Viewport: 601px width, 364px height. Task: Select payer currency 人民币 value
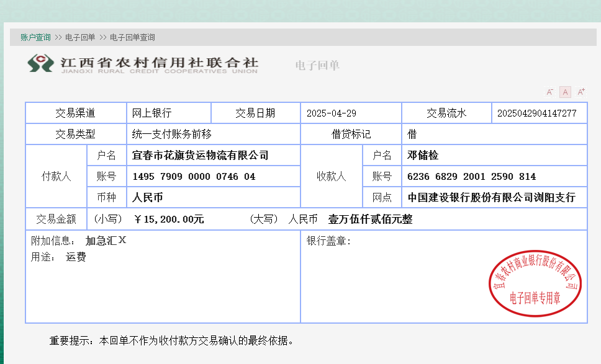tap(147, 197)
